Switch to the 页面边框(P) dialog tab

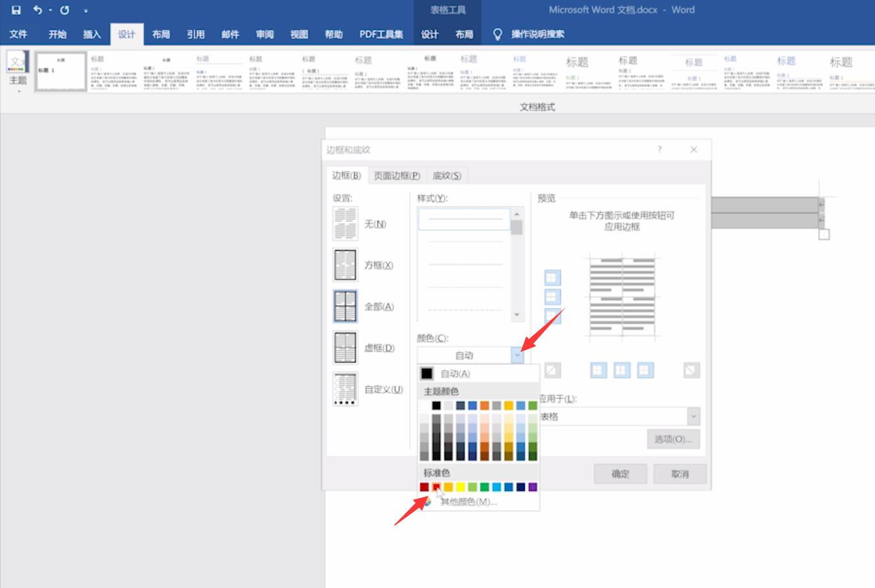click(x=397, y=175)
